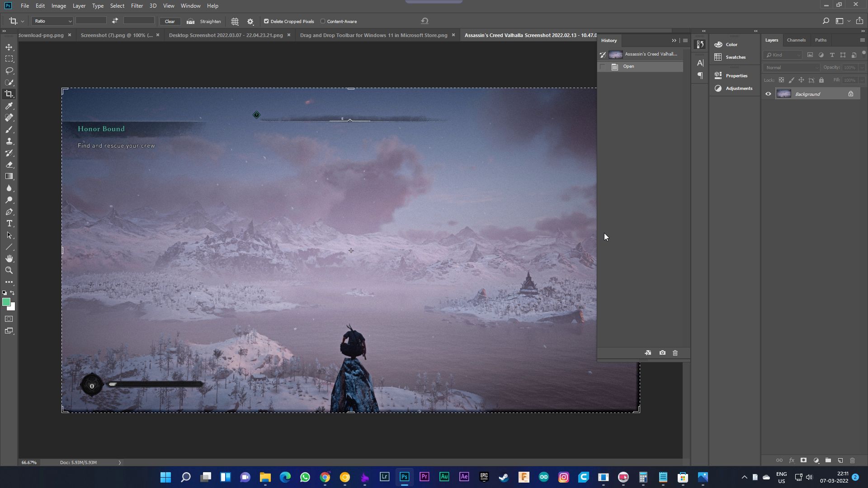This screenshot has height=488, width=868.
Task: Select the Zoom tool
Action: coord(9,270)
